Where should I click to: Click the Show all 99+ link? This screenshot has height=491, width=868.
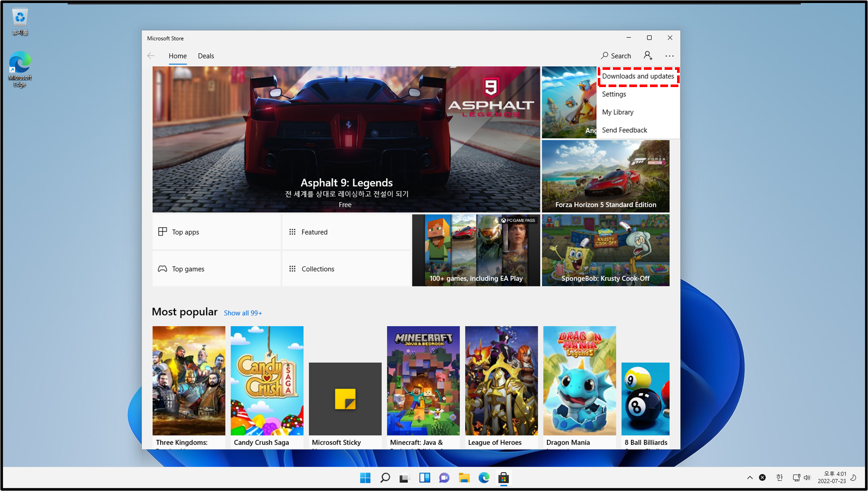pos(243,313)
